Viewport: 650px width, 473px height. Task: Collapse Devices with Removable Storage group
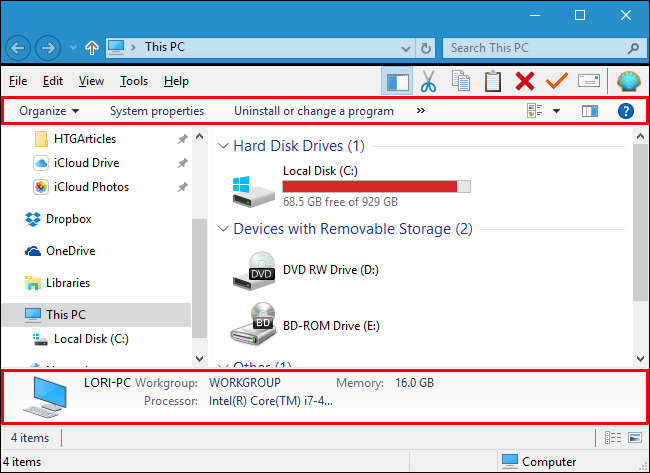(x=223, y=229)
